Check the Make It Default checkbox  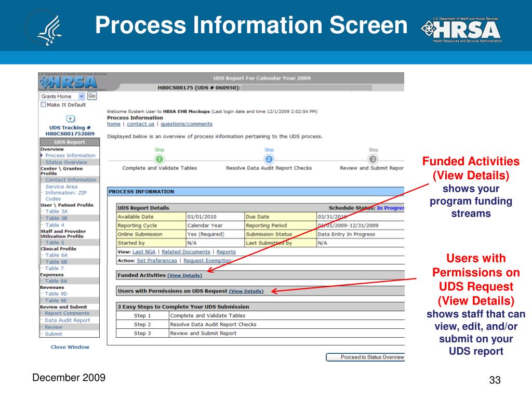(x=43, y=105)
